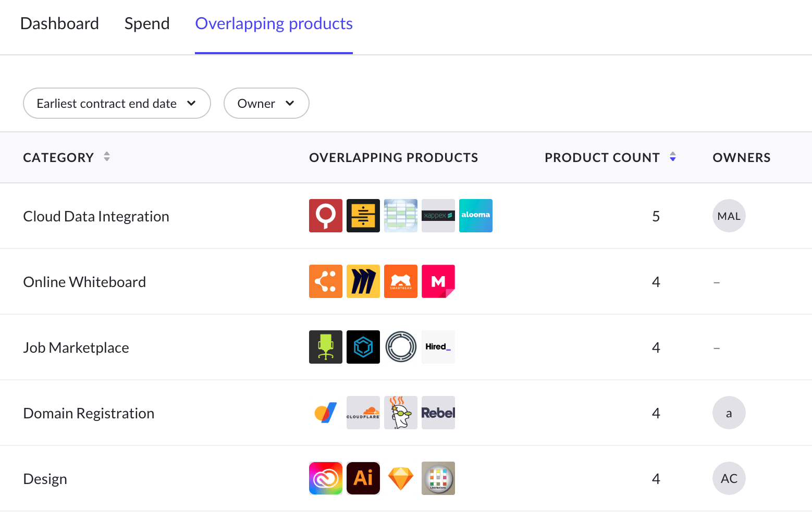Viewport: 812px width, 521px height.
Task: Open the Miro product icon
Action: pyautogui.click(x=363, y=281)
